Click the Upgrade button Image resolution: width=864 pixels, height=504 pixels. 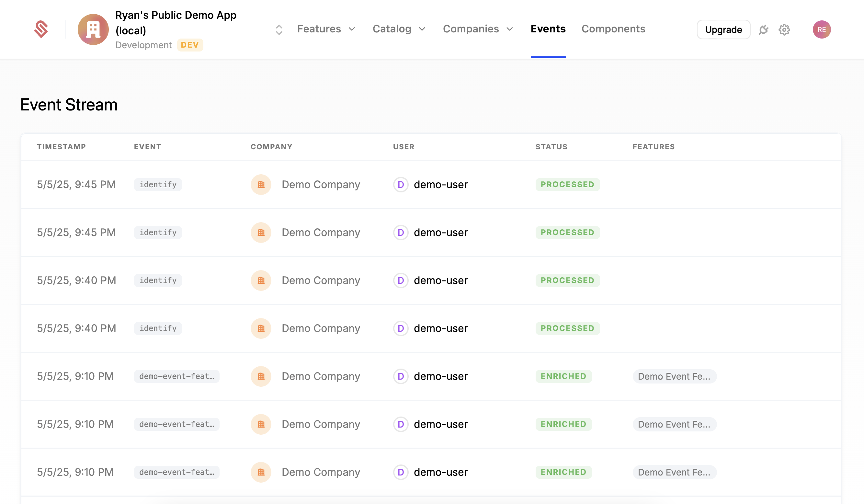point(723,29)
